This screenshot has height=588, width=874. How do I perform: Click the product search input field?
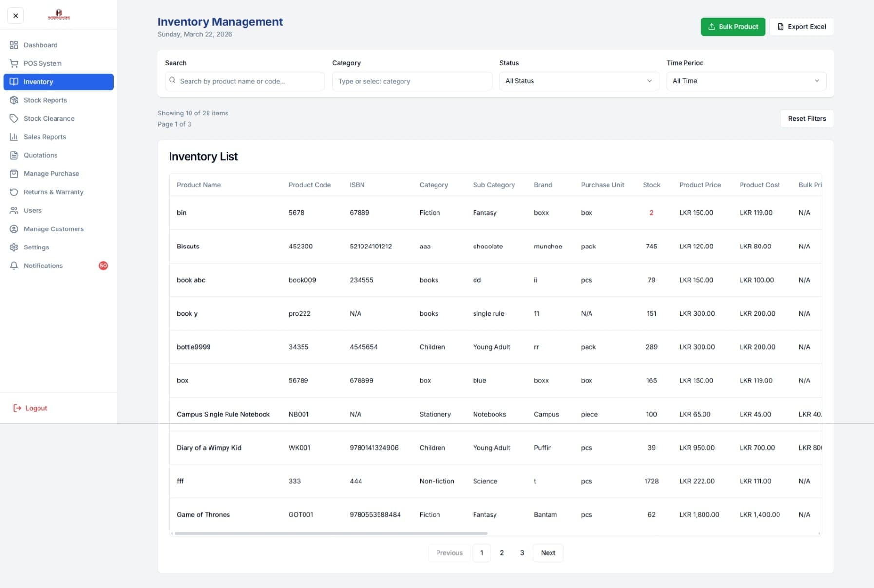click(245, 81)
